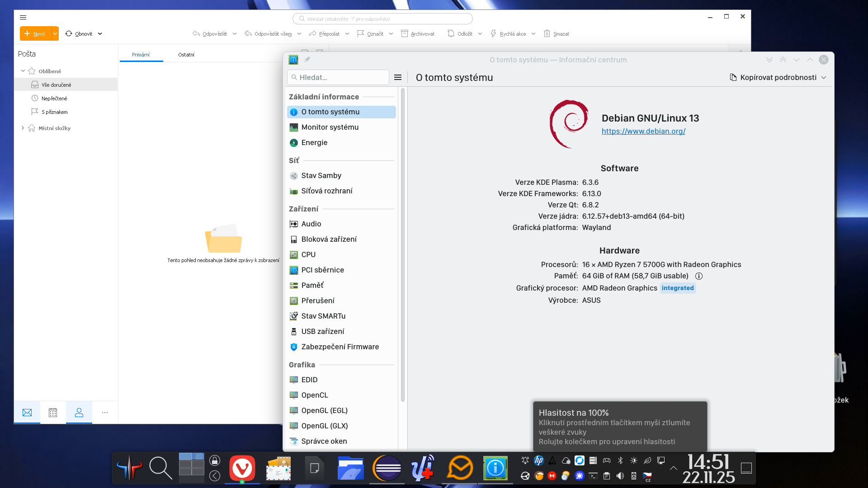Open the Nový button dropdown arrow
The image size is (868, 488).
[55, 33]
